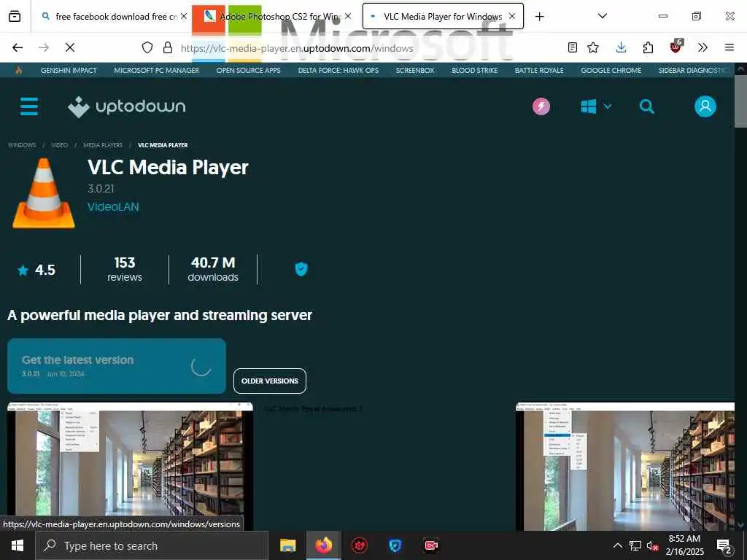Open Windows Start menu
747x560 pixels.
pos(18,545)
